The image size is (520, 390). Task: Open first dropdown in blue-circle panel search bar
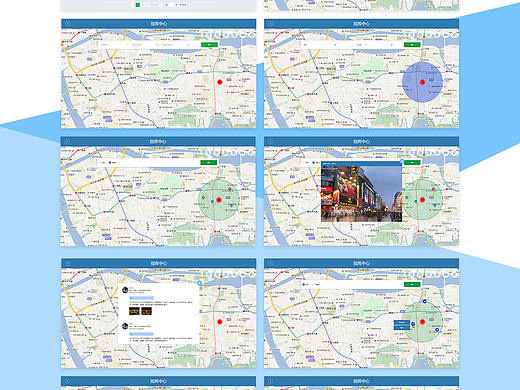click(320, 45)
